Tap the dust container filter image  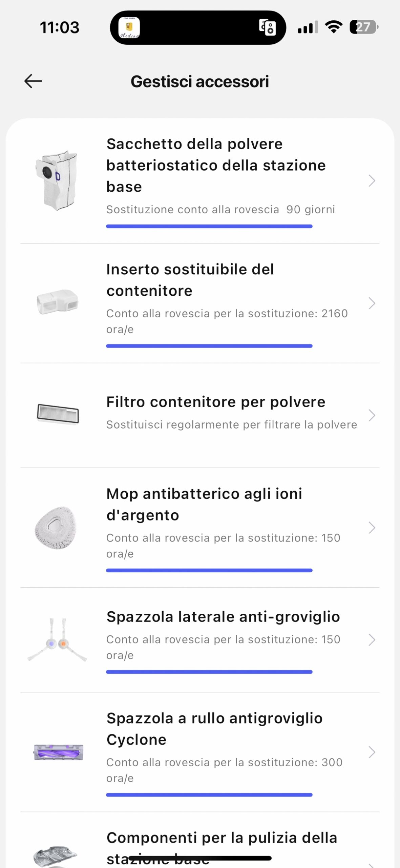(58, 414)
